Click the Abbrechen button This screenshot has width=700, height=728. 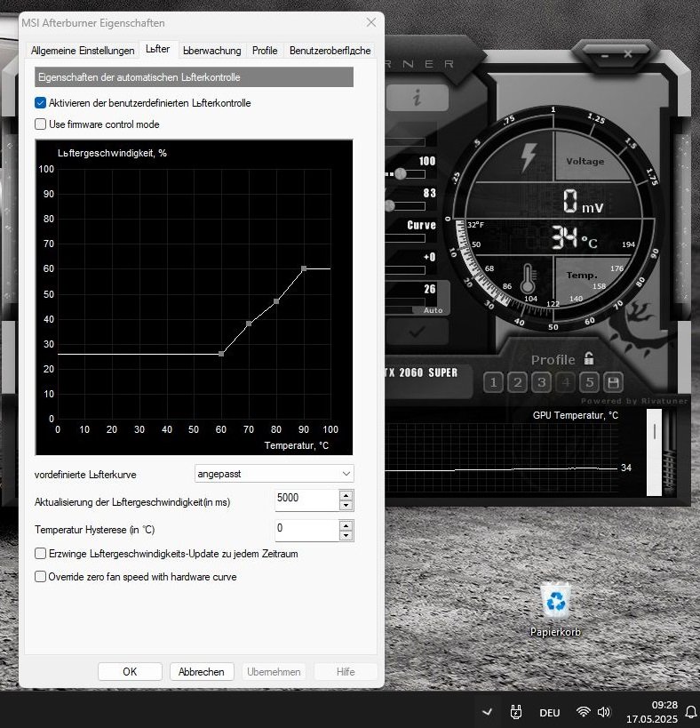[202, 672]
